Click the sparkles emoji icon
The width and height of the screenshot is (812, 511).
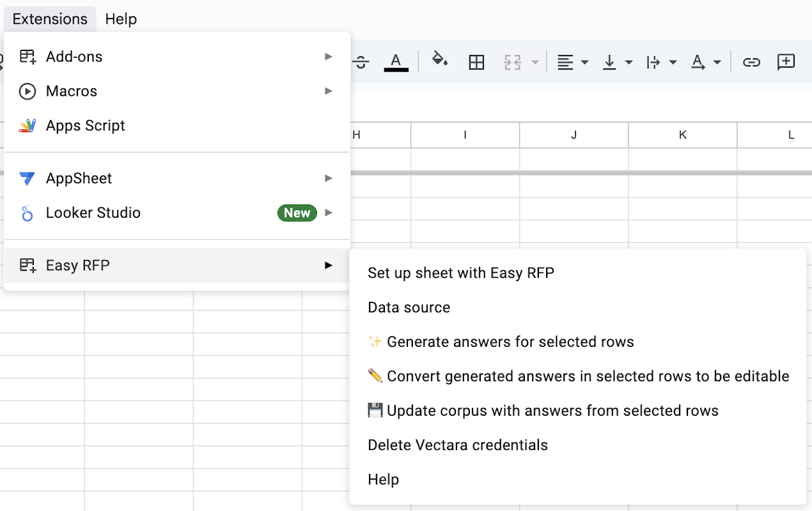point(375,342)
